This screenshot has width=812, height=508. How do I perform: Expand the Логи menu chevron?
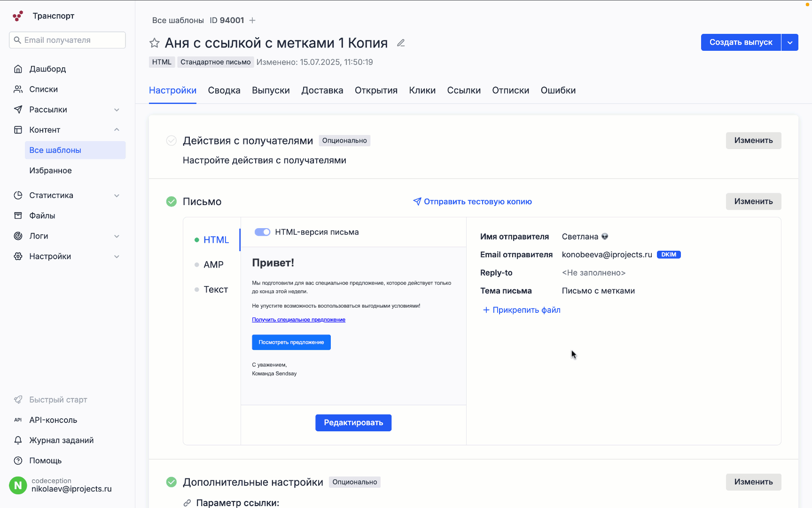[117, 236]
